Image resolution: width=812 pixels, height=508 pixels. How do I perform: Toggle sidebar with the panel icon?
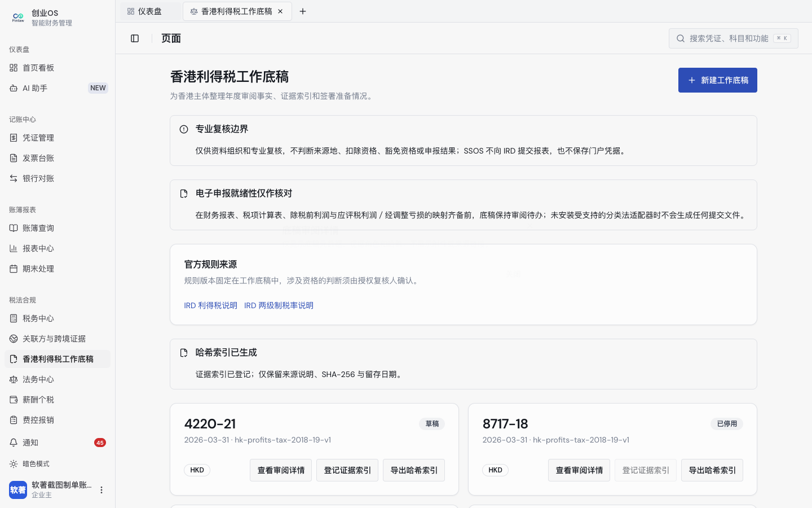[x=135, y=38]
